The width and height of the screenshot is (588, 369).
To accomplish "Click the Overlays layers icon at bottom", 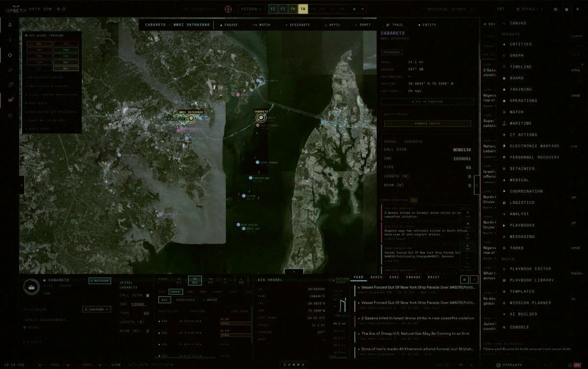I will pos(498,365).
